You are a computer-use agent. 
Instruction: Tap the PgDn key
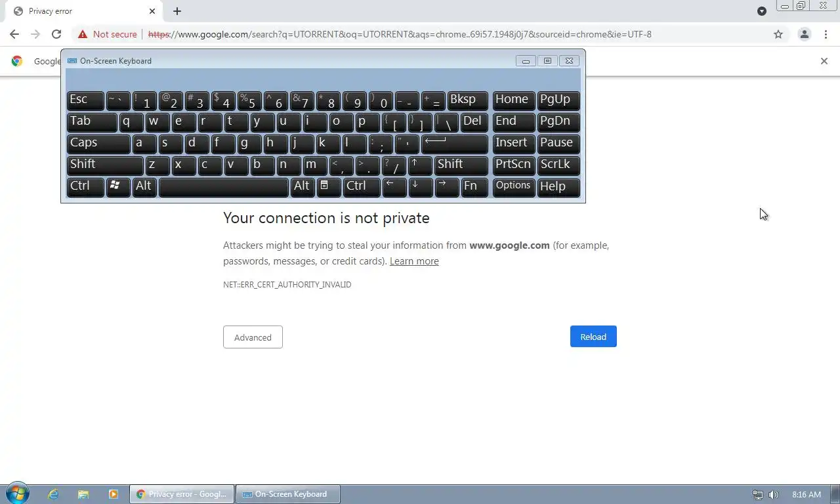(558, 122)
